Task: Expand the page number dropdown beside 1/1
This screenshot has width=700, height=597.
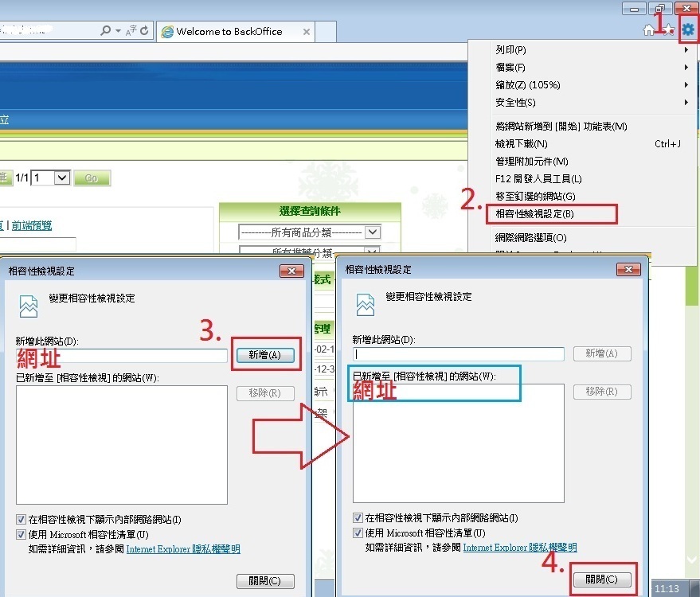Action: [62, 178]
